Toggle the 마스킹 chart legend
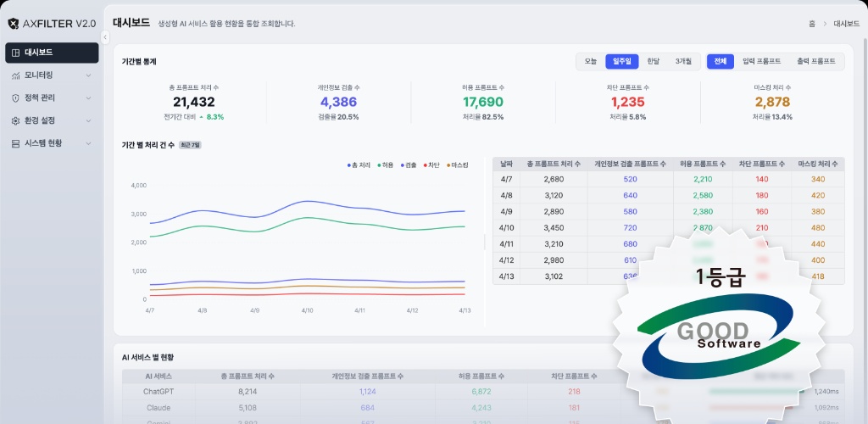 click(x=457, y=165)
